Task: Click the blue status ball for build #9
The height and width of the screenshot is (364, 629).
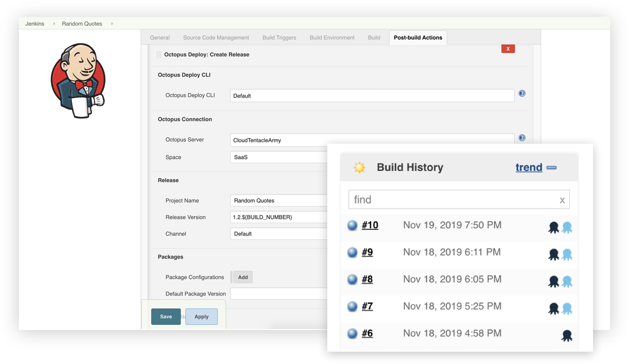Action: (352, 252)
